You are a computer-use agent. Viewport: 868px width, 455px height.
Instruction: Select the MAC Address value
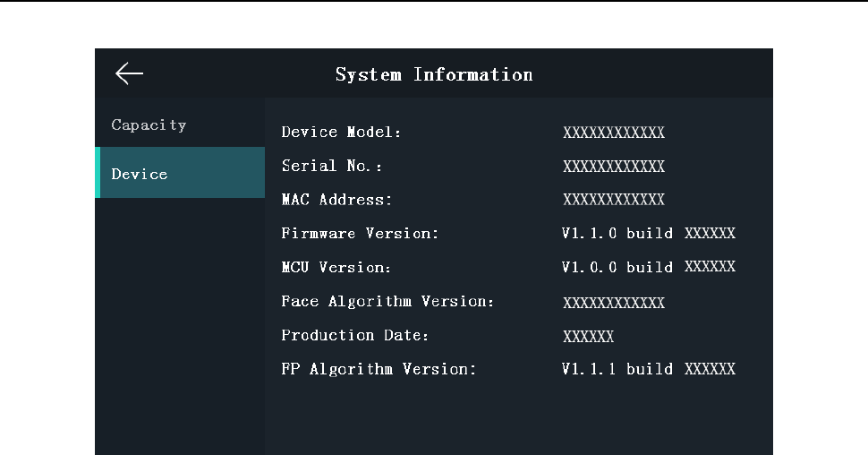click(614, 200)
